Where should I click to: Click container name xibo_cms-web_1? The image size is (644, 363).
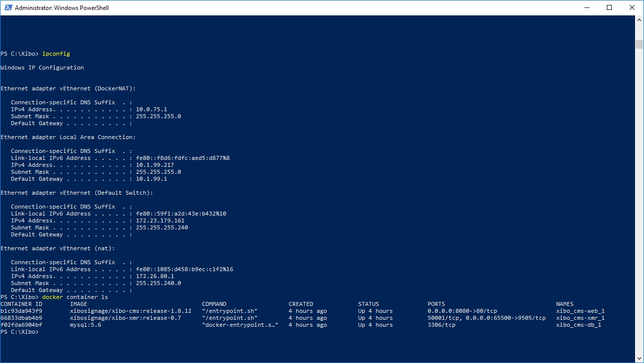pos(580,311)
